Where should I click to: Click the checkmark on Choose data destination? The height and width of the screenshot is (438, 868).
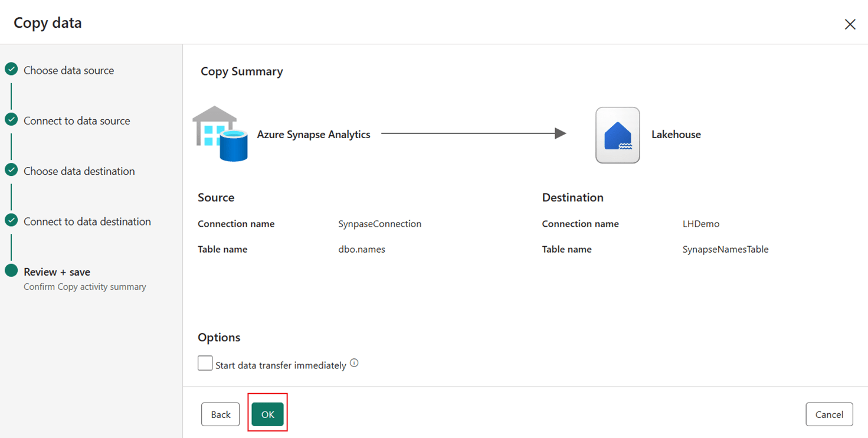tap(11, 170)
